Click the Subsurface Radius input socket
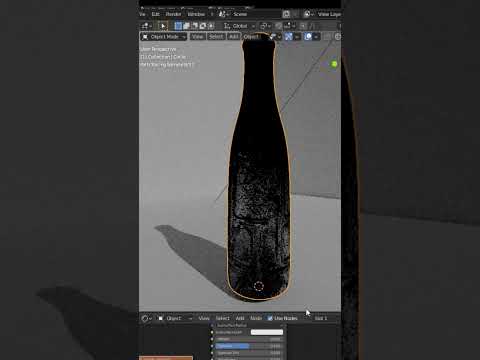This screenshot has width=480, height=360. pos(212,325)
